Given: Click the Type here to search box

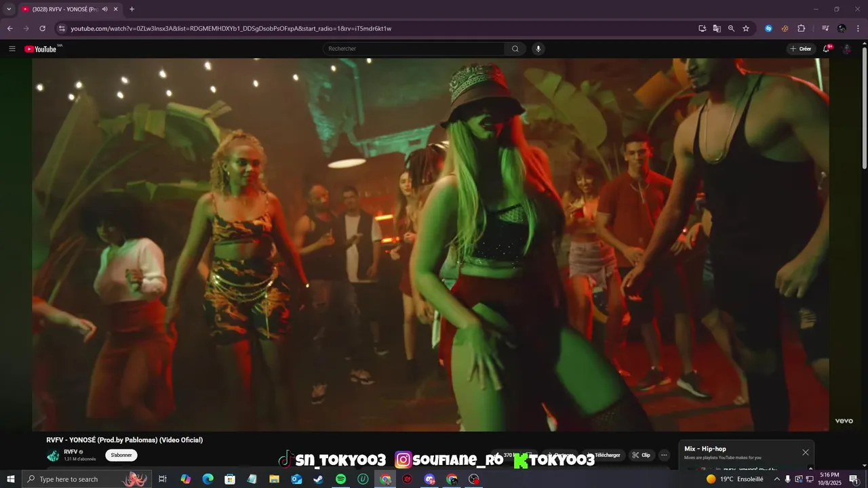Looking at the screenshot, I should click(x=86, y=479).
